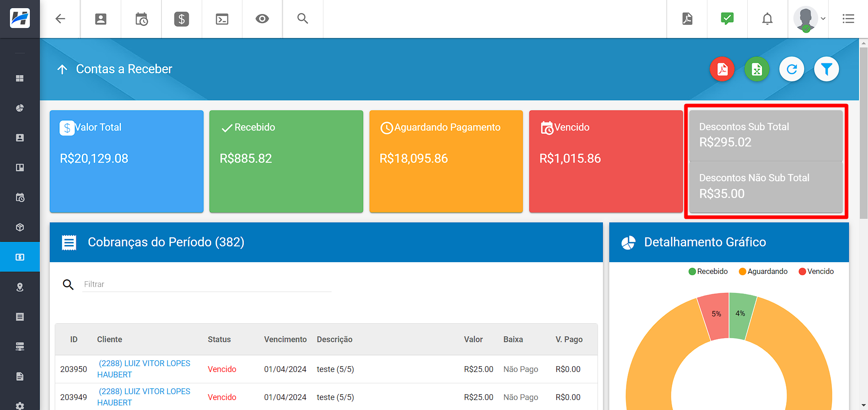Export to PDF with red round button
This screenshot has height=410, width=868.
point(722,69)
